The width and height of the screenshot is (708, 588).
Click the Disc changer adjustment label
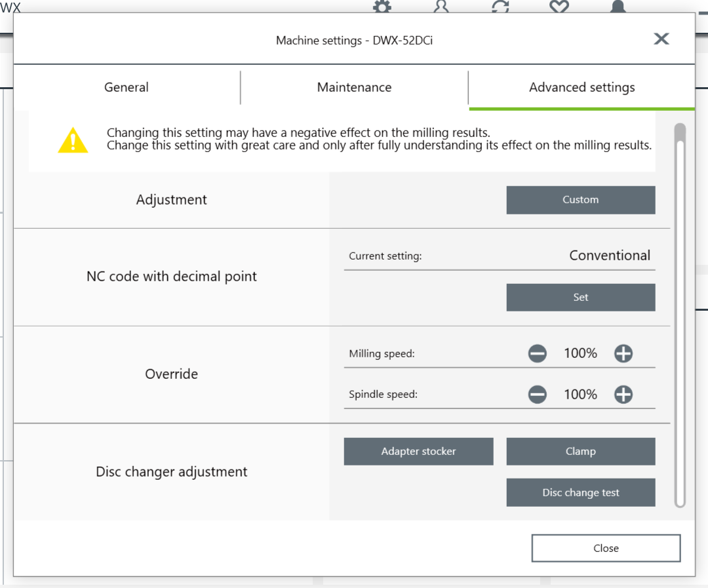coord(172,472)
